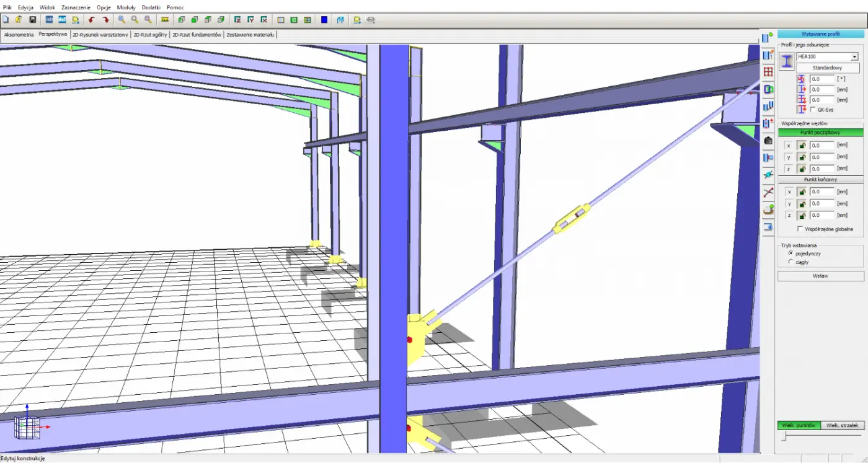Click the point size slider handle
The height and width of the screenshot is (463, 868).
click(784, 437)
